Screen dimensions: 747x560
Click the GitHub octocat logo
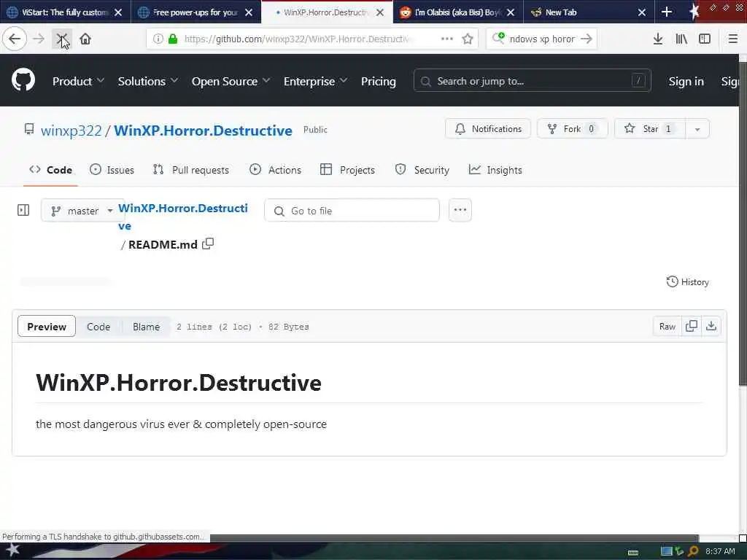click(x=23, y=79)
